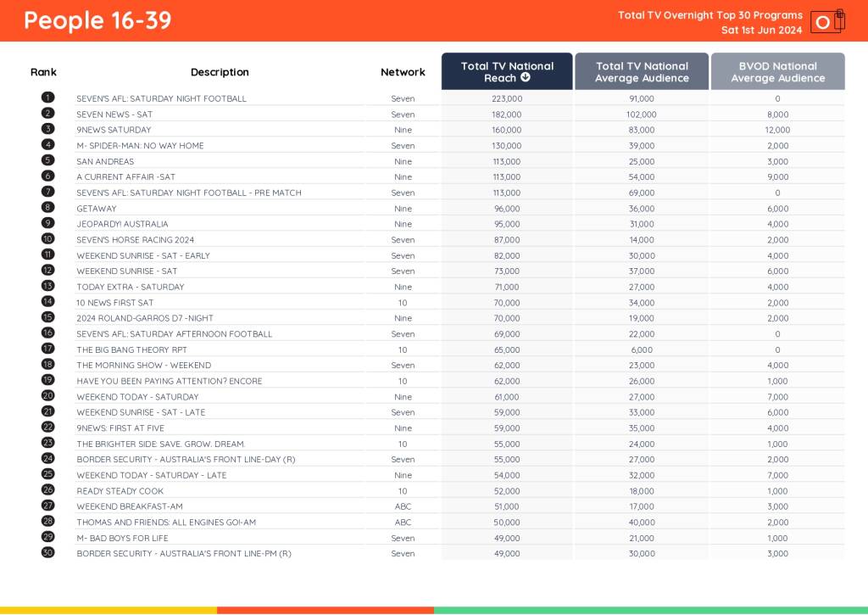Click the rank 15 badge beside 2024 Roland-Garros

pyautogui.click(x=48, y=318)
